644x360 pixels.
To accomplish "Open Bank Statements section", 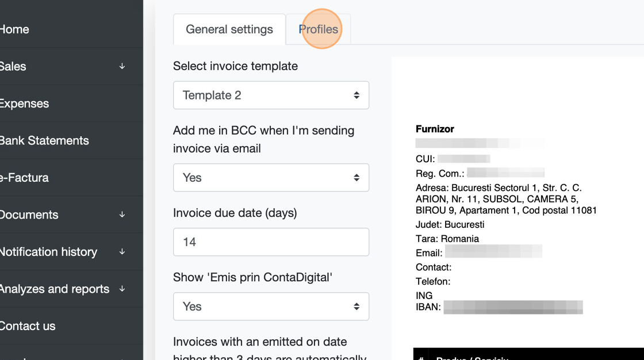I will click(44, 141).
